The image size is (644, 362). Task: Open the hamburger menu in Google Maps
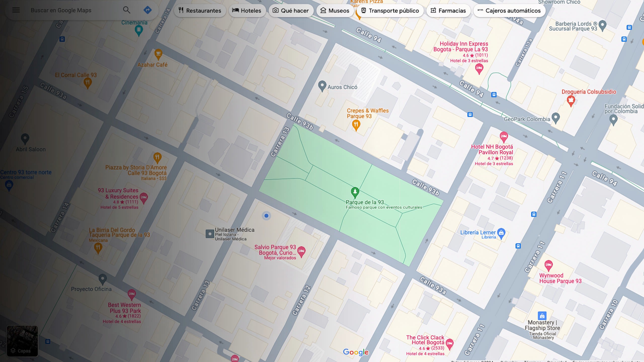(x=16, y=10)
